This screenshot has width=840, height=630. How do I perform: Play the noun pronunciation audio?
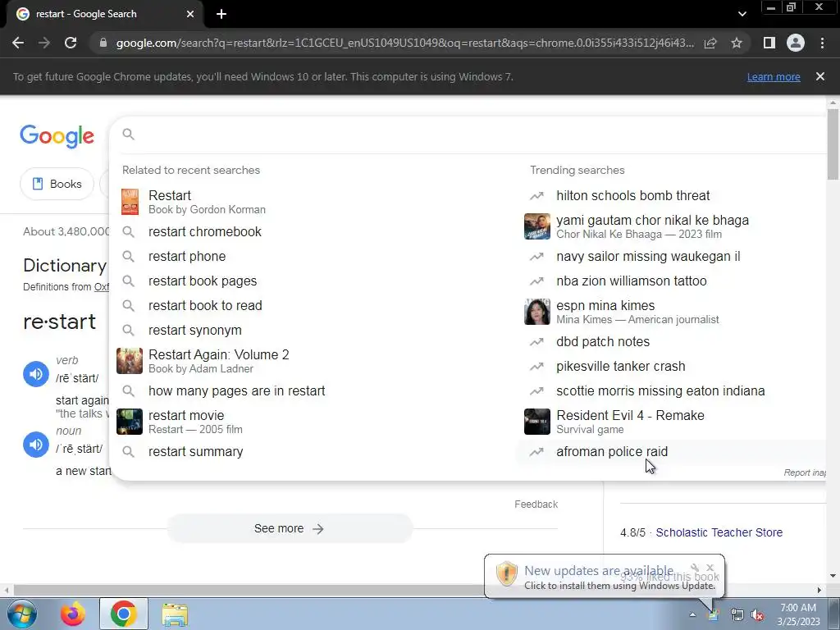tap(36, 445)
